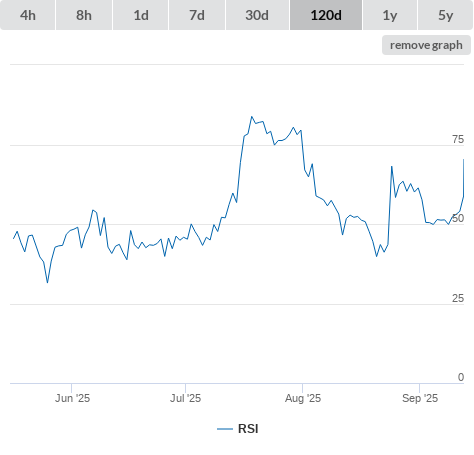Switch chart to 1y range

[390, 15]
